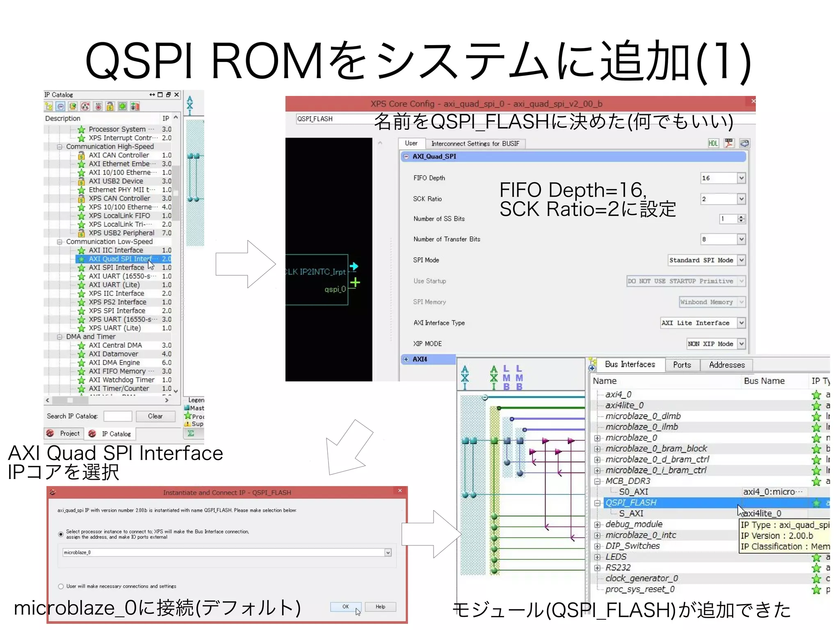Image resolution: width=840 pixels, height=630 pixels.
Task: Switch to Interconnect Settings for BUSIF tab
Action: click(475, 144)
